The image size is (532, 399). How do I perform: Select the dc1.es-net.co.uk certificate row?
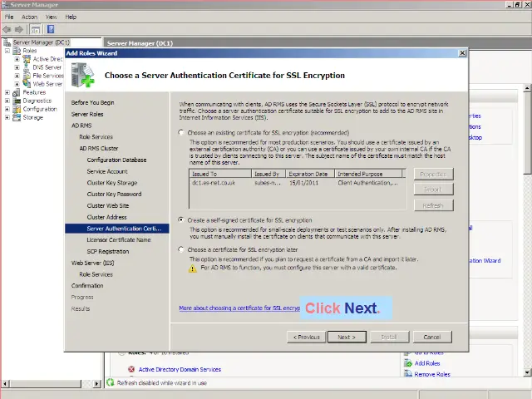(x=297, y=183)
